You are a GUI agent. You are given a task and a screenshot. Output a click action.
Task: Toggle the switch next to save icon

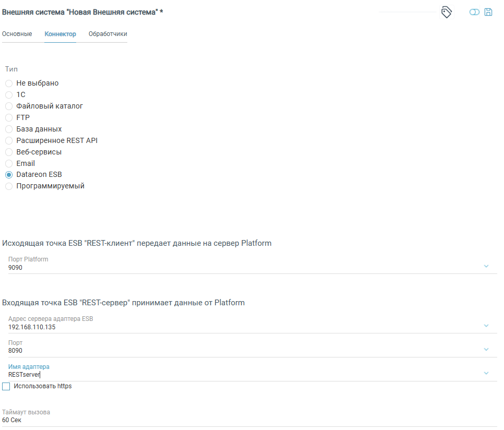pyautogui.click(x=474, y=12)
